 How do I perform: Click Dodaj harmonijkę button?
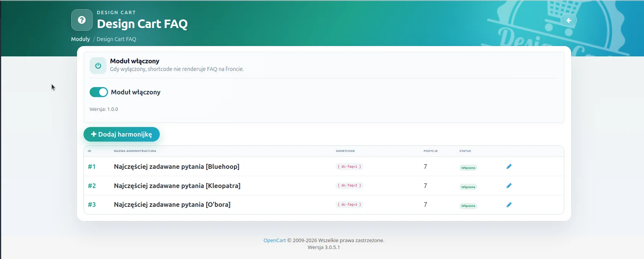click(x=121, y=134)
